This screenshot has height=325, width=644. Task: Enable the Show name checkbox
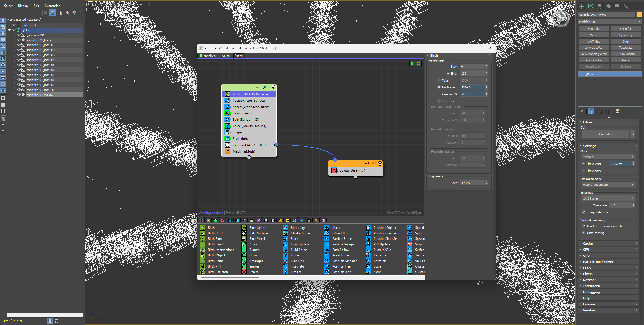pos(584,171)
